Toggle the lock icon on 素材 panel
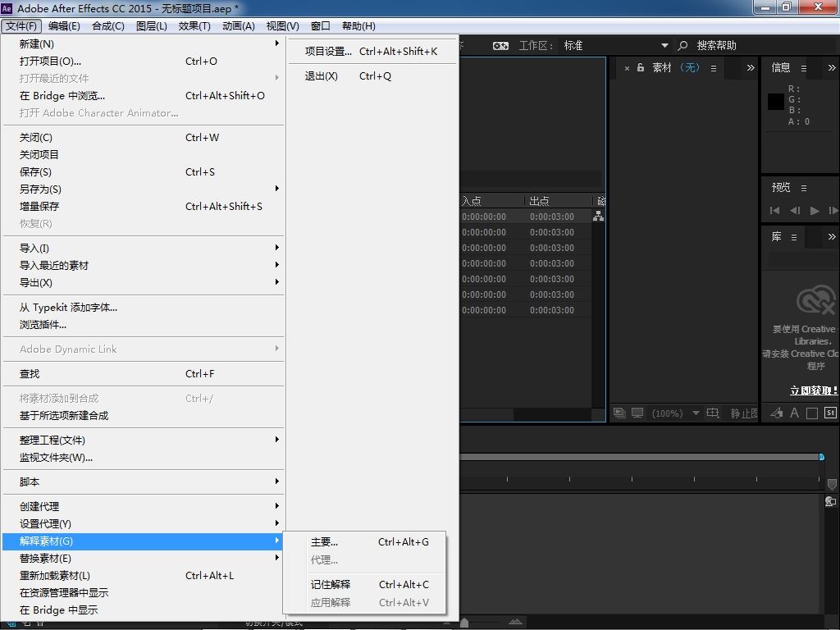This screenshot has width=840, height=630. click(x=640, y=67)
